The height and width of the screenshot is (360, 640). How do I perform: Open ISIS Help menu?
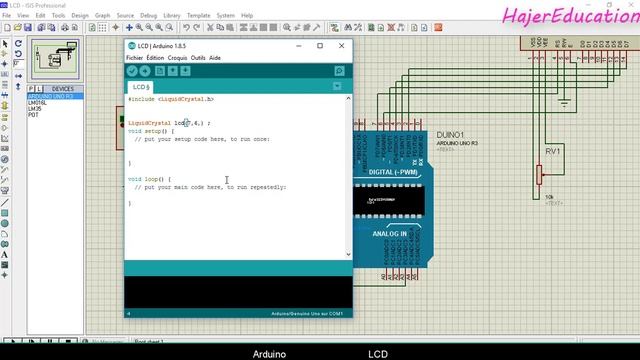click(247, 16)
